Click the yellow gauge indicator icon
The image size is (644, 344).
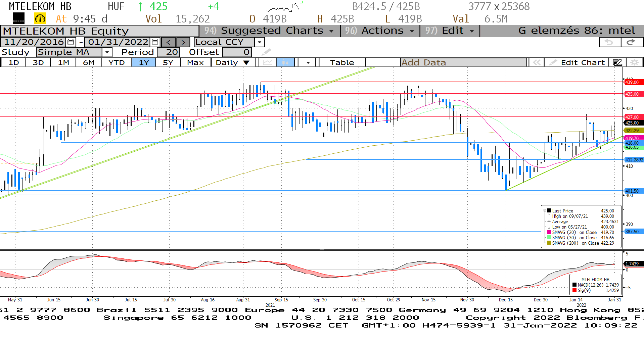(40, 18)
